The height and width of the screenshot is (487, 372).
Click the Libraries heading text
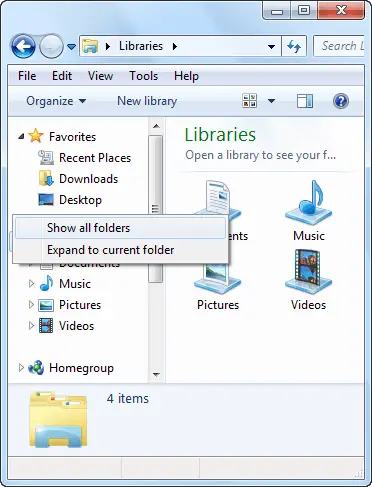220,135
